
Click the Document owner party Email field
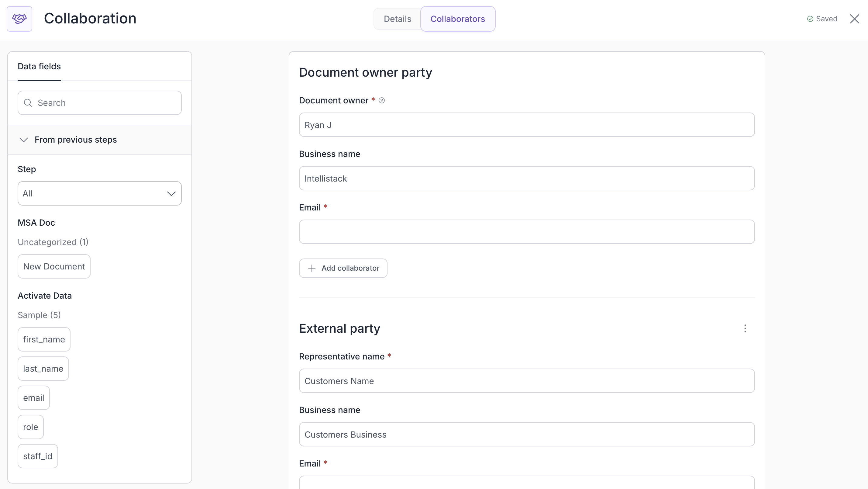coord(527,232)
